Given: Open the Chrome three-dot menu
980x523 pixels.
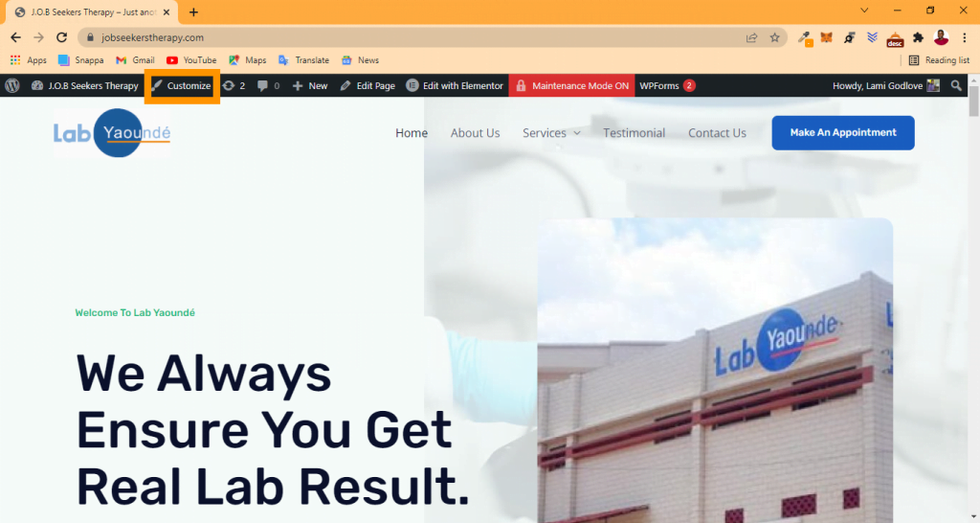Looking at the screenshot, I should click(x=965, y=37).
